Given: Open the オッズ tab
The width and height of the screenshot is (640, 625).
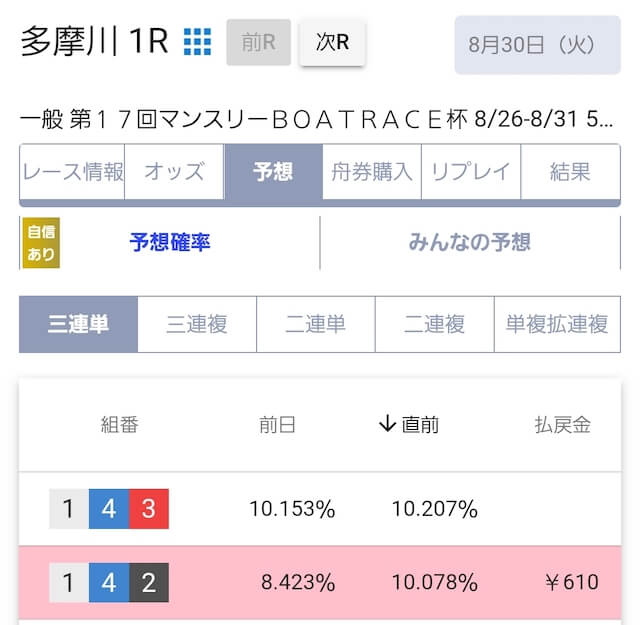Looking at the screenshot, I should click(x=174, y=172).
